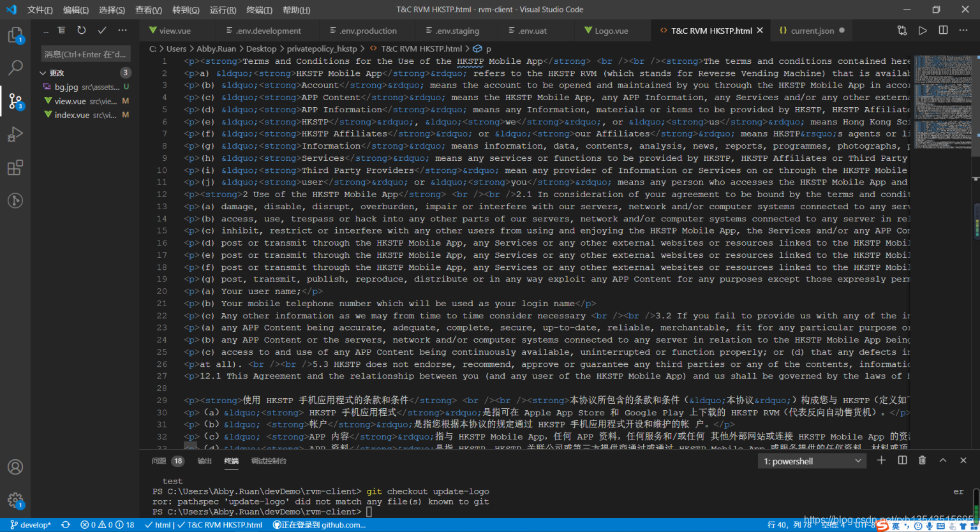This screenshot has width=980, height=532.
Task: Click the 行 40, 列 78 cursor position
Action: [789, 525]
